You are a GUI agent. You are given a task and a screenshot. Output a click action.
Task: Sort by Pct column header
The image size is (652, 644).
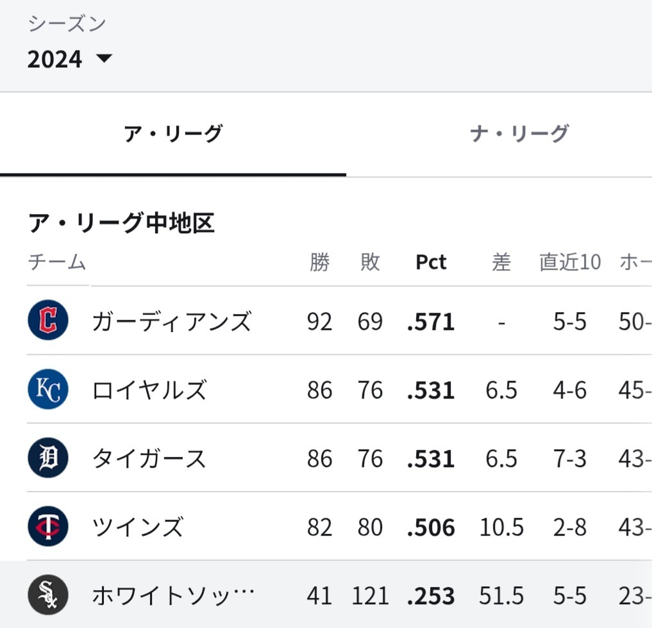click(431, 262)
